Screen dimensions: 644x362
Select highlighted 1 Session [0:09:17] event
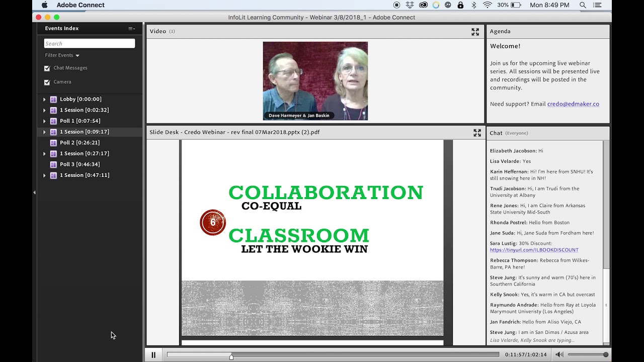click(x=84, y=132)
